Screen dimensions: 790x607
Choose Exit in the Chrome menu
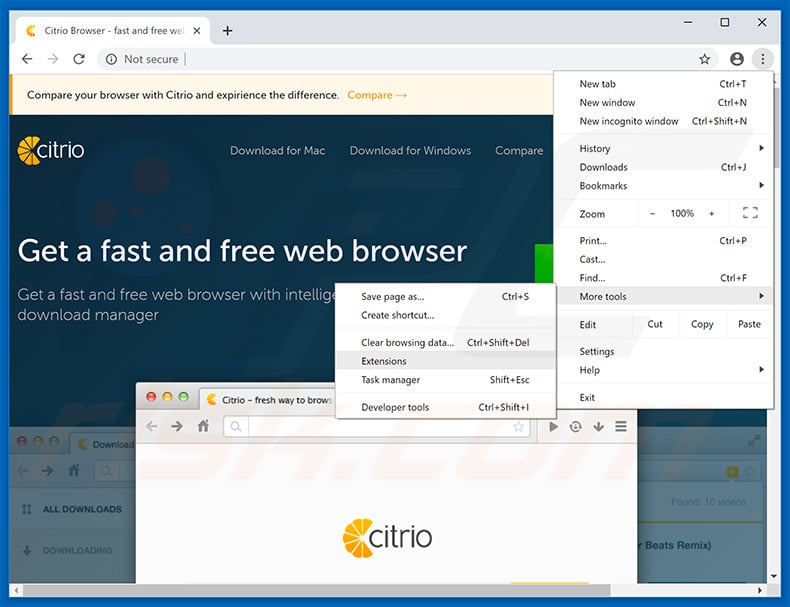pos(663,397)
